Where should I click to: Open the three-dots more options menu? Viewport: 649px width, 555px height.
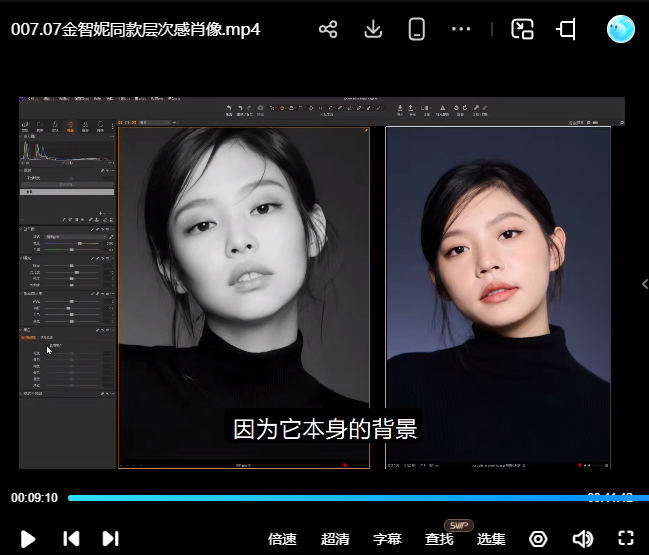click(x=461, y=29)
